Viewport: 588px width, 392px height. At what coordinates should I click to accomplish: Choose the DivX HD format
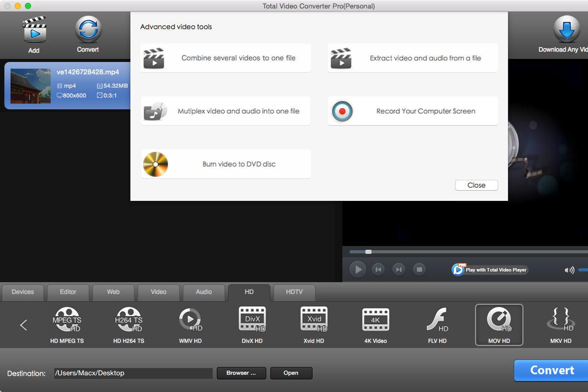252,325
